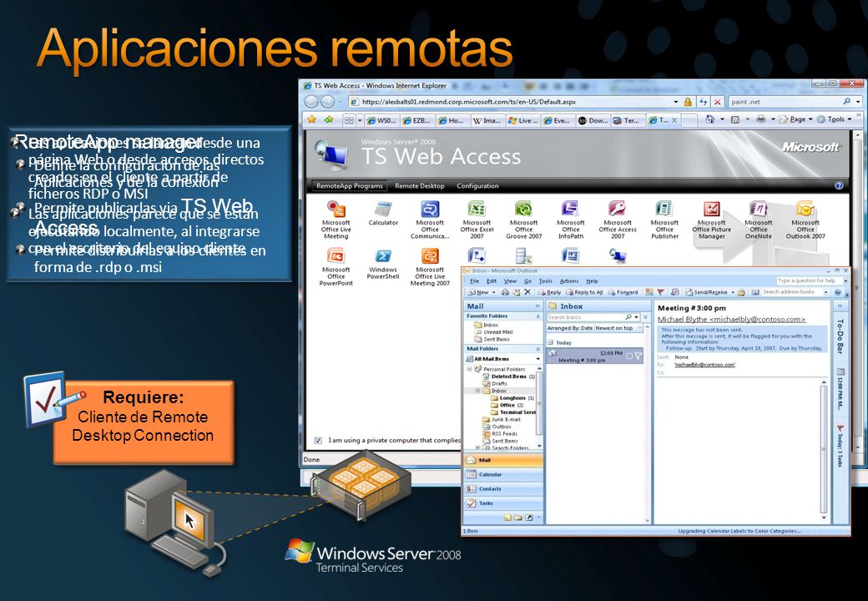Select the Deleted Items folder
This screenshot has width=868, height=601.
click(509, 376)
